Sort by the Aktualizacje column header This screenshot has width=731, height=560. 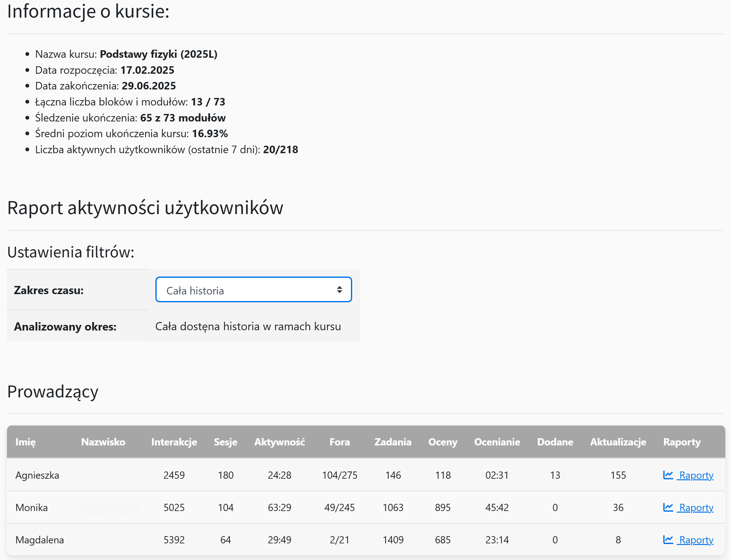(618, 442)
